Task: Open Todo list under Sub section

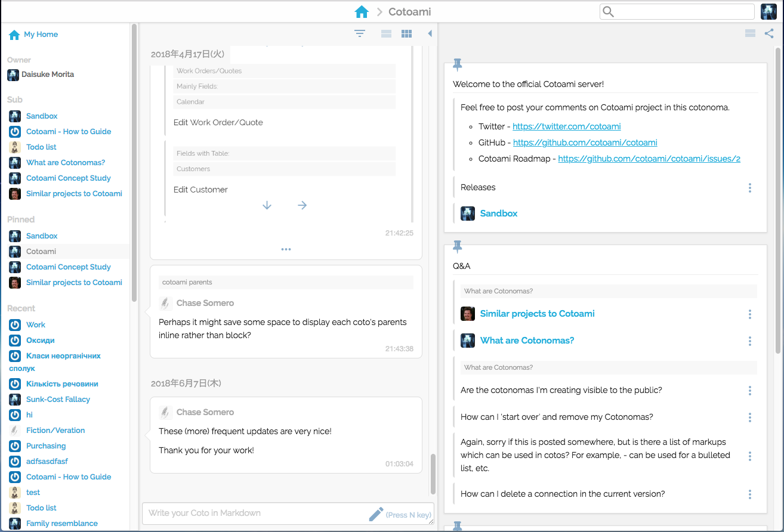Action: (41, 147)
